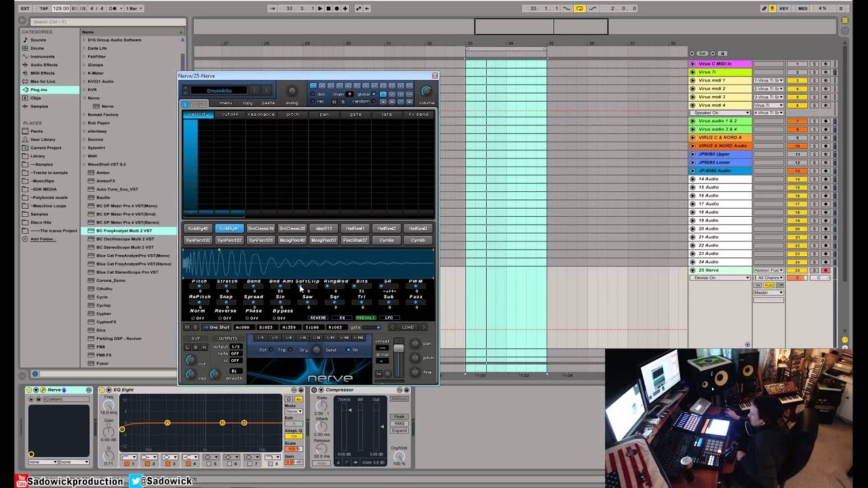868x488 pixels.
Task: Select the tempo field showing 129.00
Action: 60,8
